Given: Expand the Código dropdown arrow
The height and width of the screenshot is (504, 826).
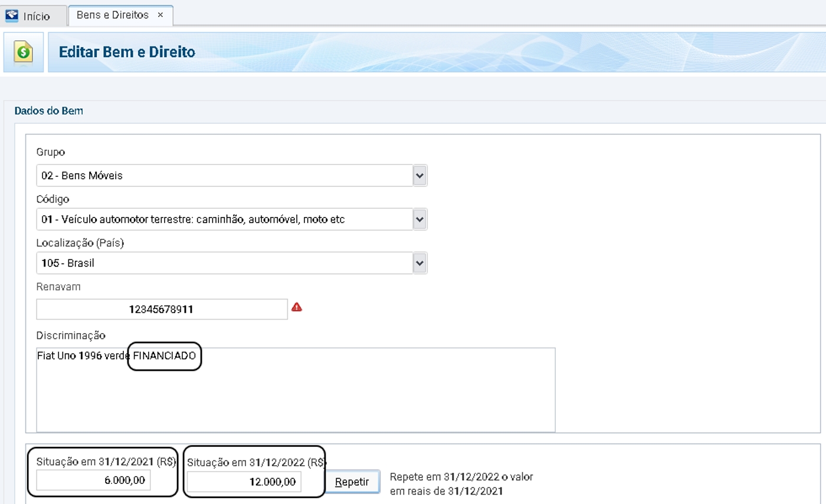Looking at the screenshot, I should point(419,219).
